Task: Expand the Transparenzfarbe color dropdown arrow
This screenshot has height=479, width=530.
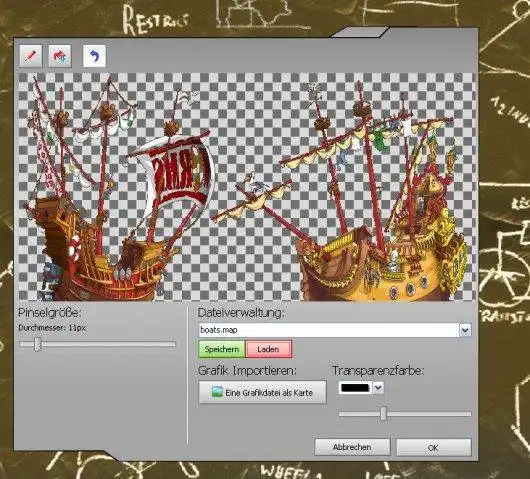Action: coord(378,388)
